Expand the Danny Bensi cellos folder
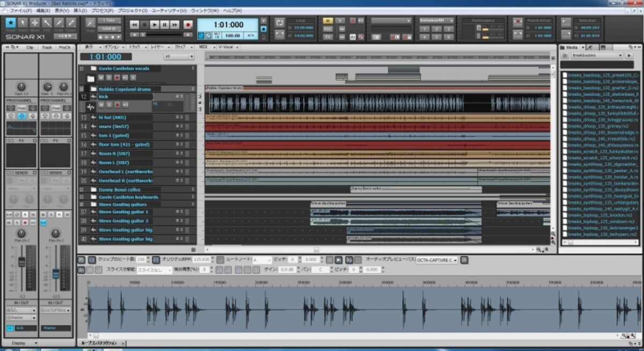 [x=81, y=190]
